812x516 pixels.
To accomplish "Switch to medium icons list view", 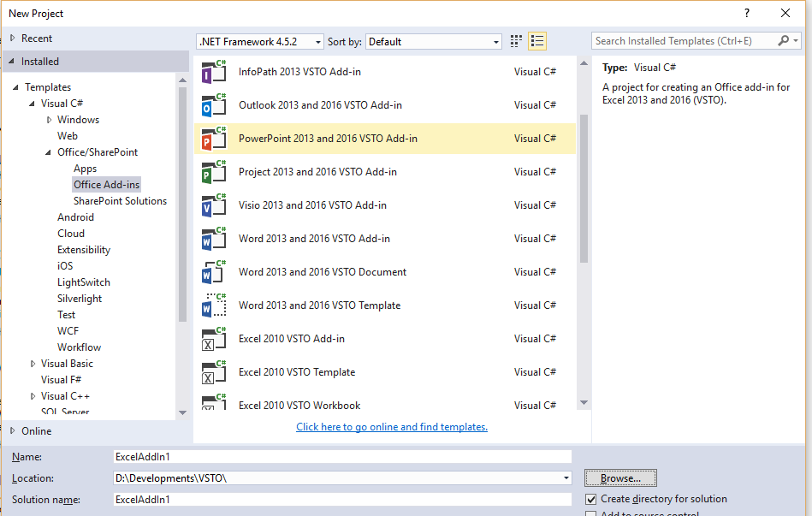I will [537, 41].
